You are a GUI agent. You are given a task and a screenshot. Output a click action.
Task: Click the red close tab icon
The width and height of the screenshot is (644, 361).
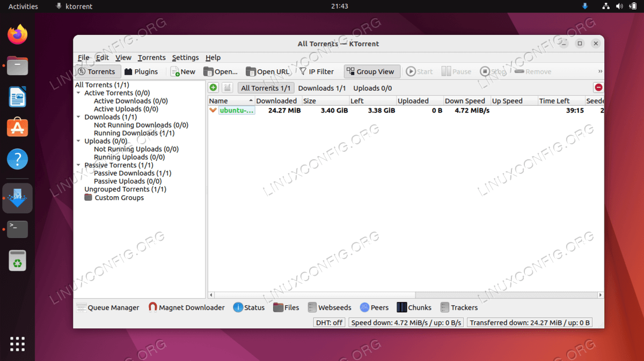[x=598, y=87]
